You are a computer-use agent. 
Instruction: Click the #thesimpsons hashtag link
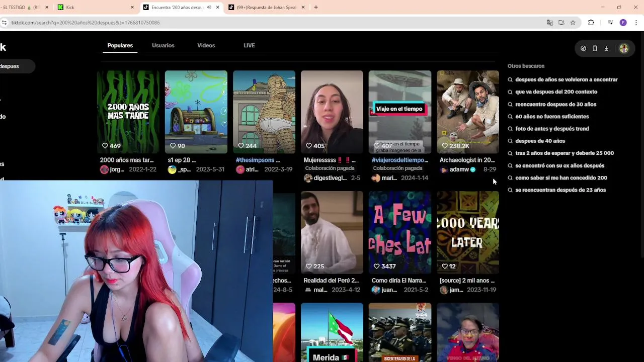tap(255, 160)
